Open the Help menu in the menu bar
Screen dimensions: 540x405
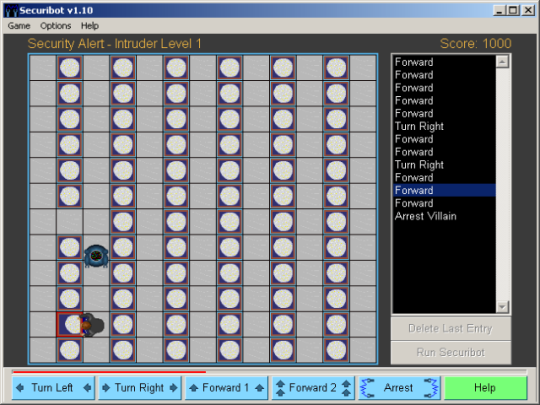coord(90,26)
